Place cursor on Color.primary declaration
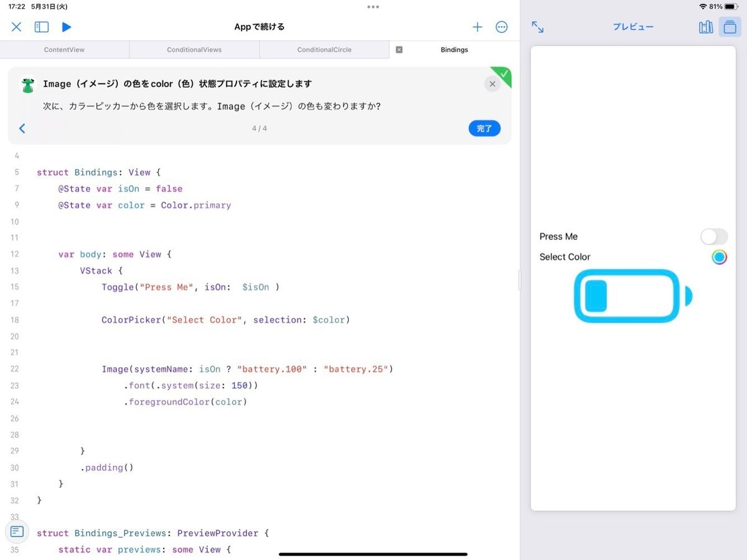Screen dimensions: 747x560 (x=144, y=205)
